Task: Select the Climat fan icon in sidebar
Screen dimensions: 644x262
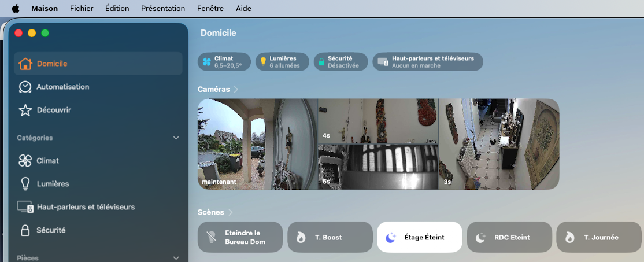Action: 25,161
